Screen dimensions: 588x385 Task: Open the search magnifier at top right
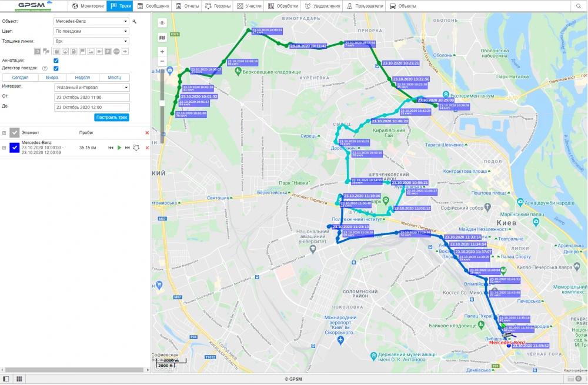coord(580,5)
